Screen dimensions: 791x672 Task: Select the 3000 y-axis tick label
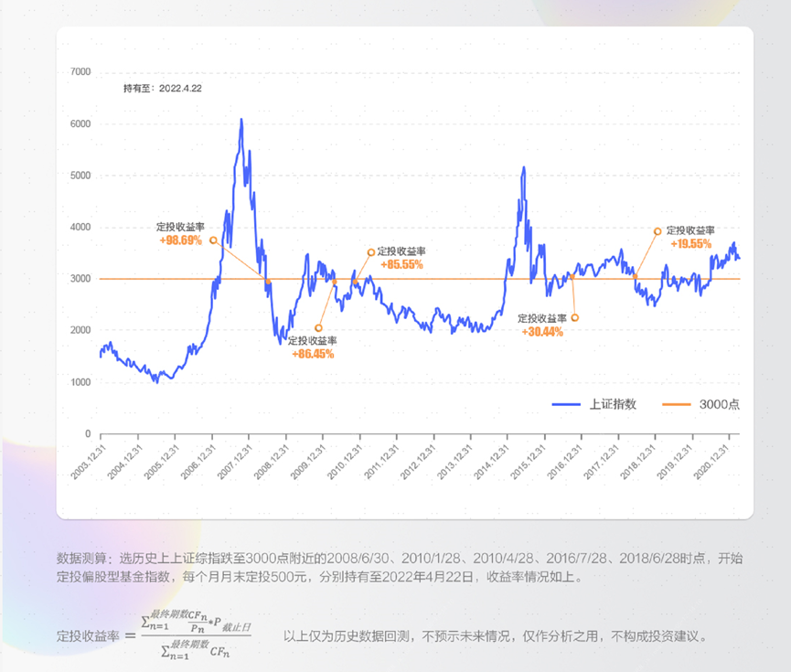click(80, 279)
